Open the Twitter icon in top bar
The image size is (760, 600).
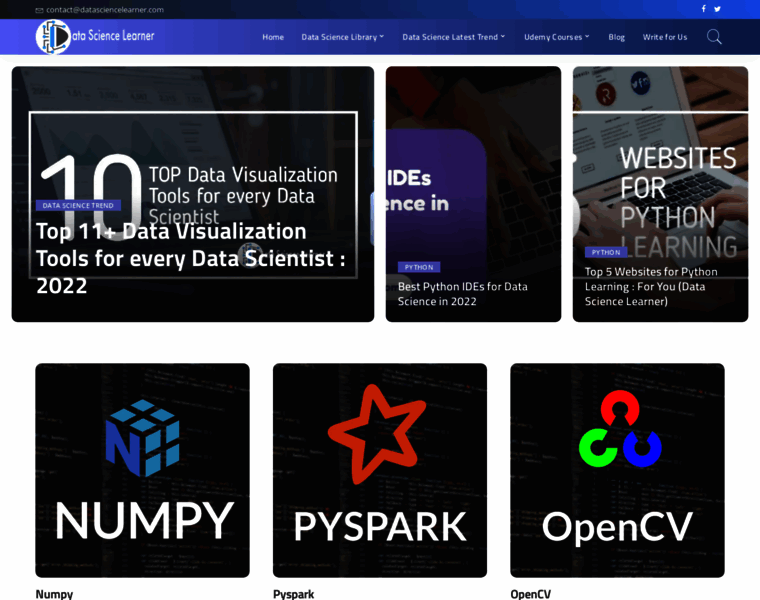pyautogui.click(x=717, y=9)
